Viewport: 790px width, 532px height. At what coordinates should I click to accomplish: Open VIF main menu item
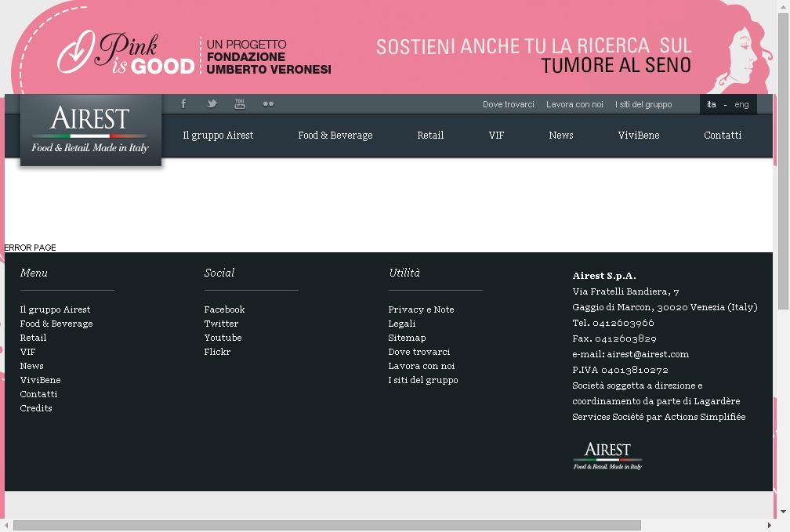[x=496, y=135]
